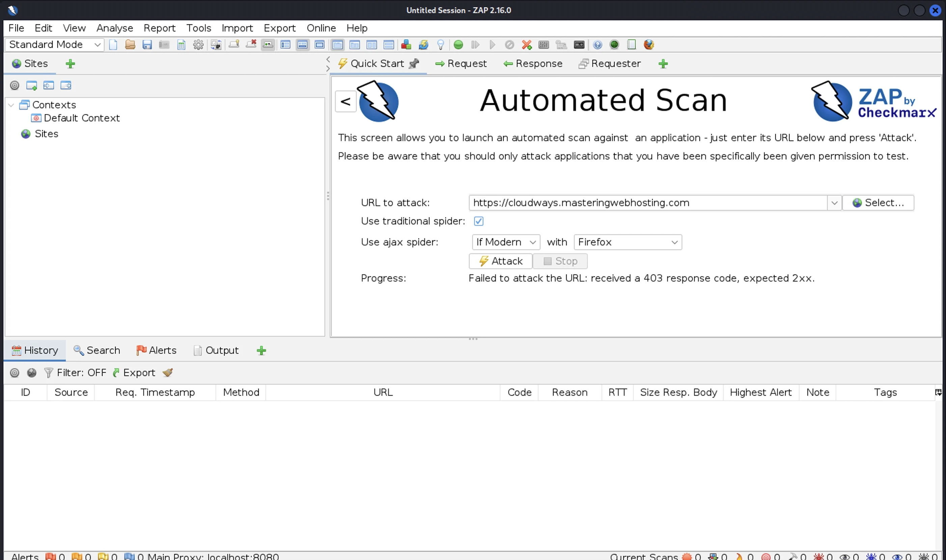Viewport: 946px width, 560px height.
Task: Collapse the Contexts tree node
Action: [11, 105]
